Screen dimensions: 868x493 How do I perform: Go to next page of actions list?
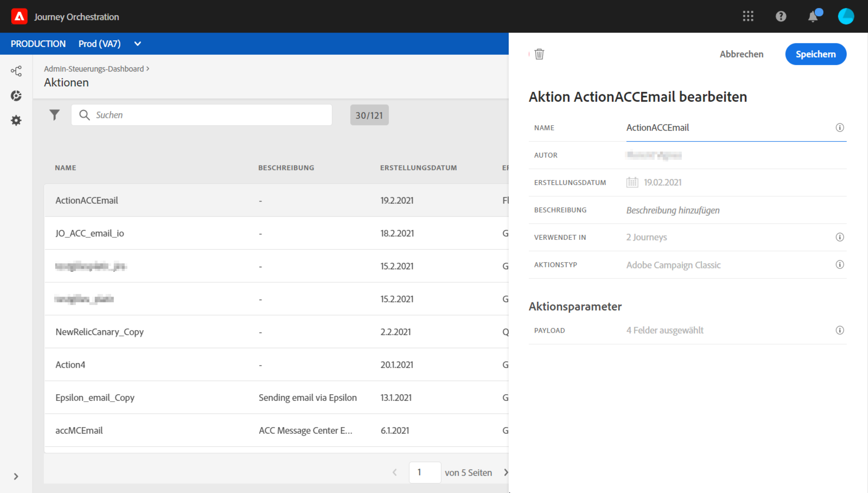click(506, 472)
